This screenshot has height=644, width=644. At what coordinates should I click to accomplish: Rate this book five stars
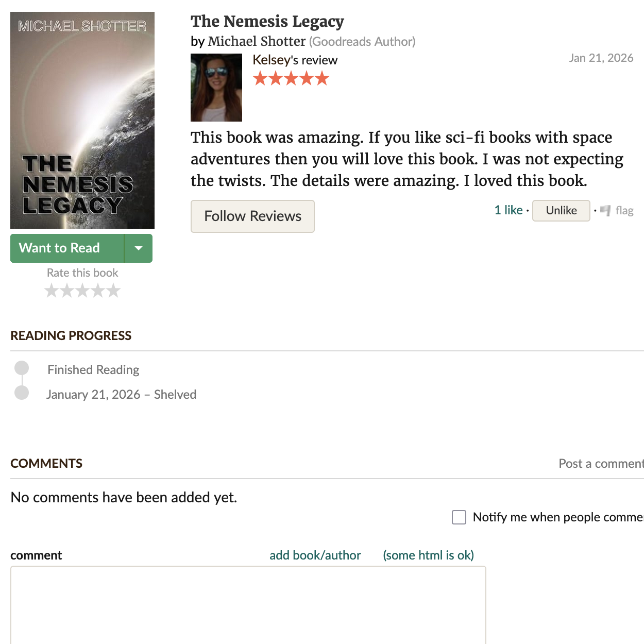[x=113, y=291]
